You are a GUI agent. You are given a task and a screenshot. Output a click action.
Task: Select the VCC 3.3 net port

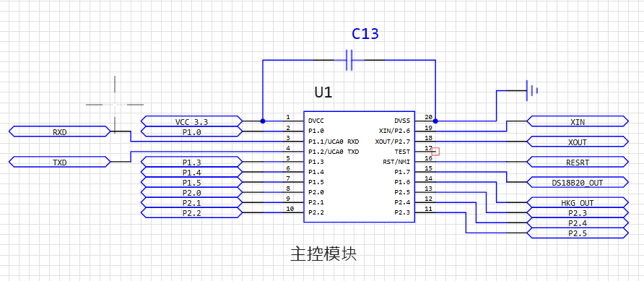click(192, 121)
